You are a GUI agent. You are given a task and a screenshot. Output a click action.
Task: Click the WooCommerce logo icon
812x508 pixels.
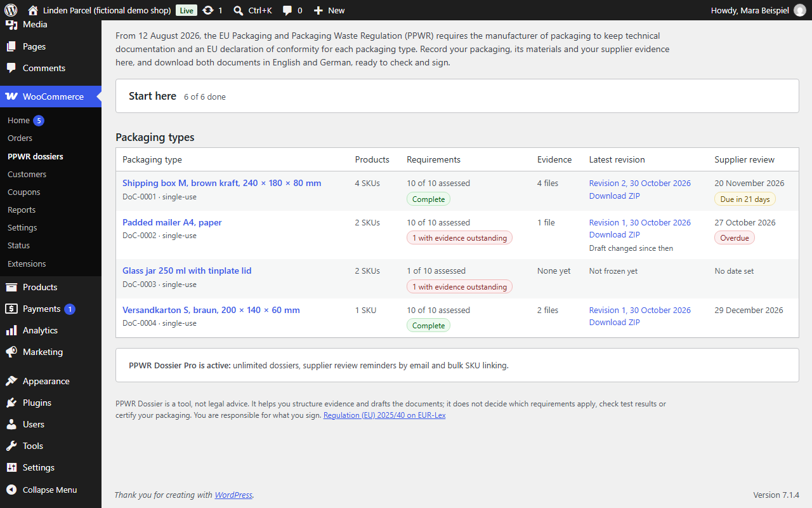11,97
